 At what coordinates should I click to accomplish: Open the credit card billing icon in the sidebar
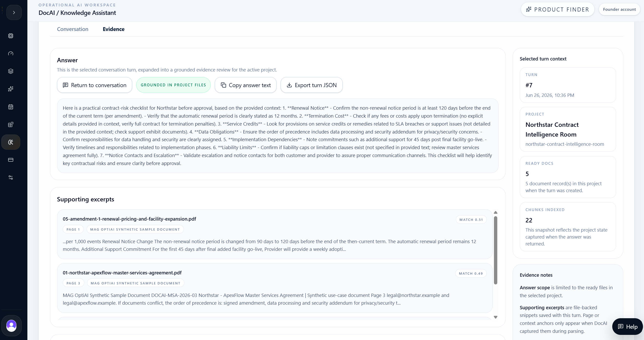(x=11, y=160)
